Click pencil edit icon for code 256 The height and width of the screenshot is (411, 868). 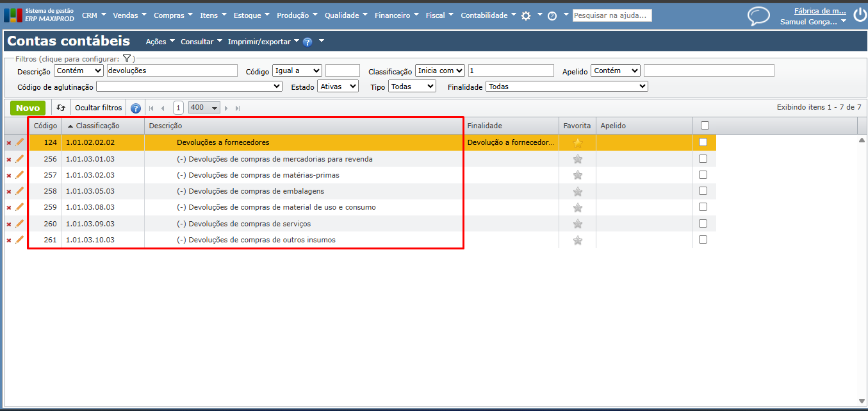tap(19, 158)
